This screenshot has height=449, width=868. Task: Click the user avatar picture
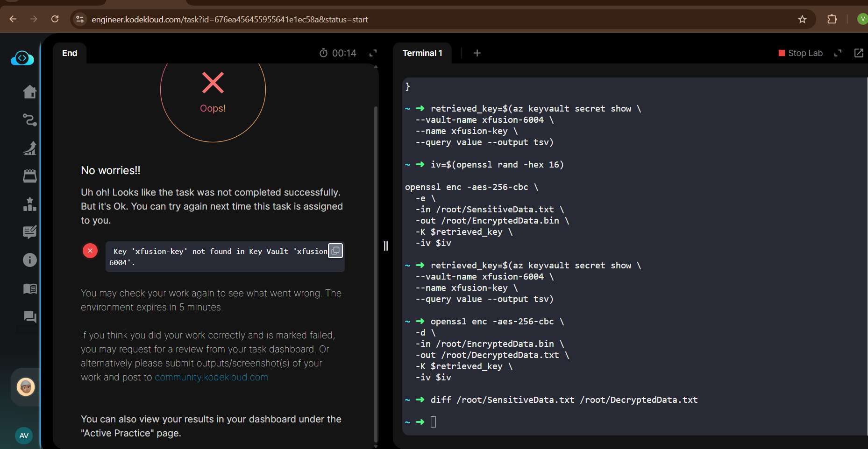point(26,387)
